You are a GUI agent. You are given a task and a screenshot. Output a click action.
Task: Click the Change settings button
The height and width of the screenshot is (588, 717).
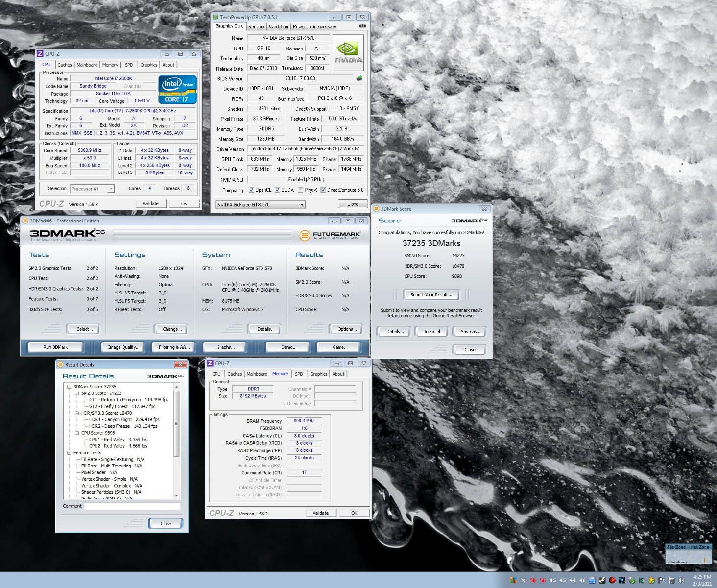coord(172,329)
